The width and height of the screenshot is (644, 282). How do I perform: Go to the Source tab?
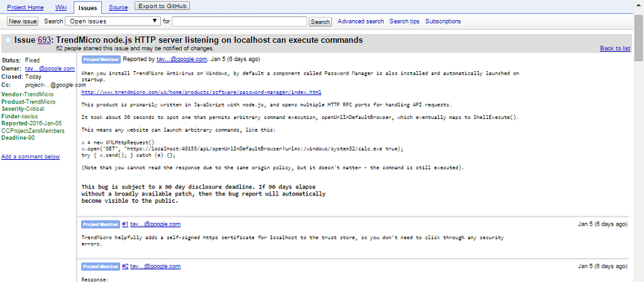118,7
